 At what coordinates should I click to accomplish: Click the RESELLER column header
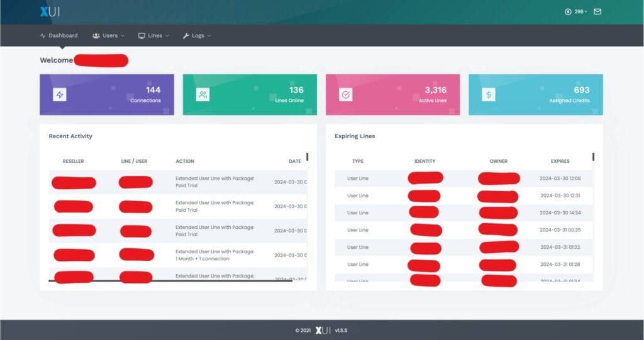(73, 161)
